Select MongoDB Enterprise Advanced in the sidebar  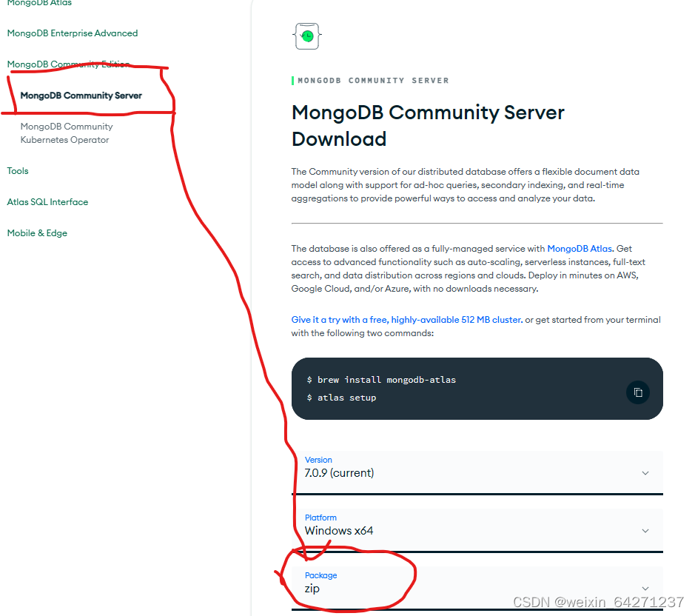coord(72,33)
